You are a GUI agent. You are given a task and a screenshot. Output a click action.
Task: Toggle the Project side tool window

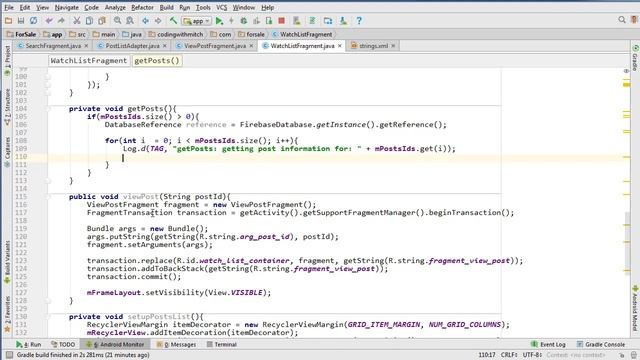(x=7, y=60)
